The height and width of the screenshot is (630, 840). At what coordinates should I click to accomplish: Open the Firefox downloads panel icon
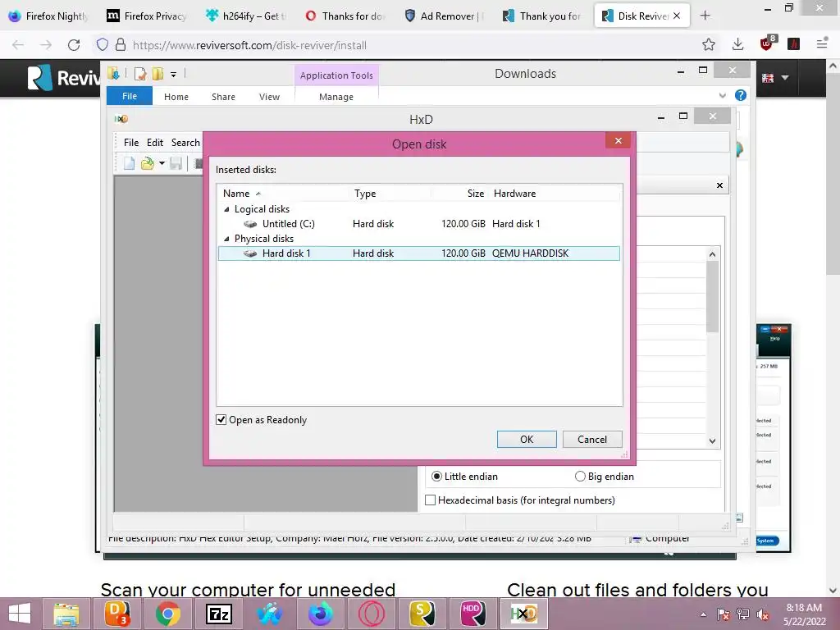click(x=737, y=44)
